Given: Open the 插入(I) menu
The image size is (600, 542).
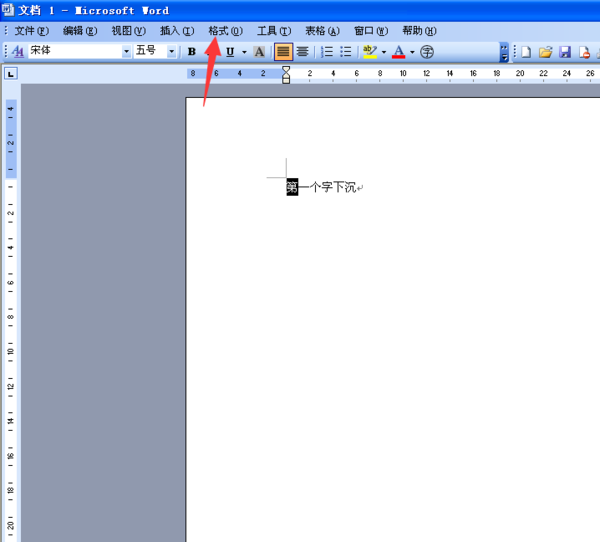Looking at the screenshot, I should [x=177, y=31].
